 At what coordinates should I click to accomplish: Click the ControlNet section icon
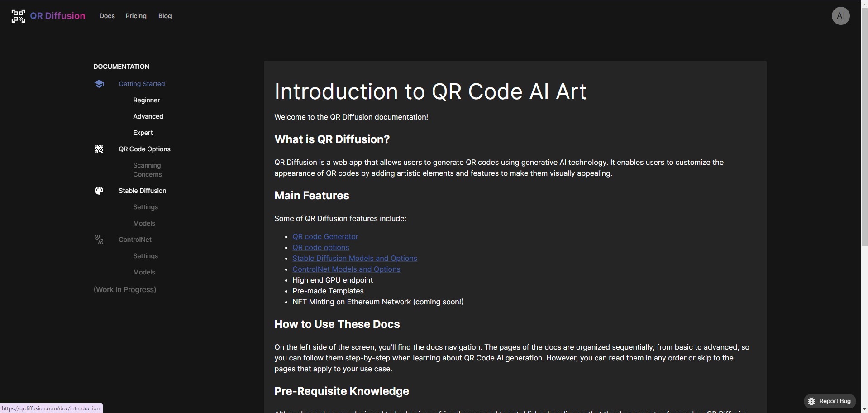pos(99,240)
